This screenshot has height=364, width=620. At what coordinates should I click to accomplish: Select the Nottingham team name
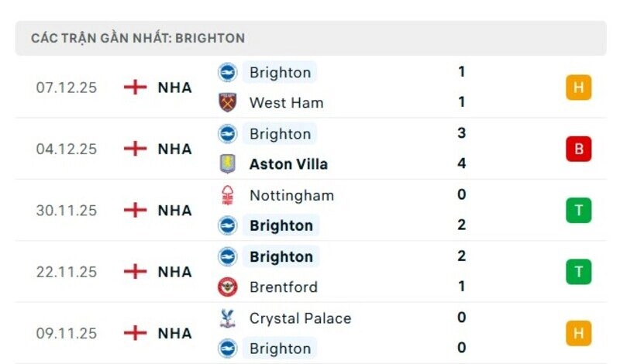pos(291,195)
